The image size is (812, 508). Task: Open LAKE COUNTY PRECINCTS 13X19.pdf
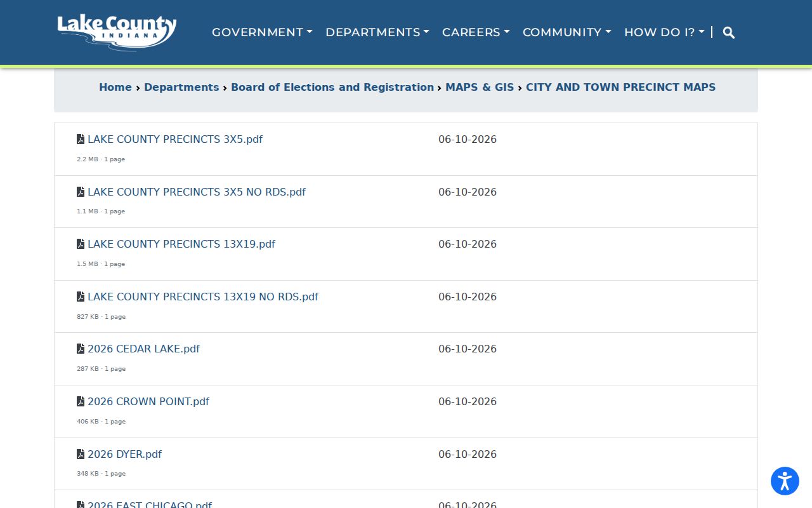click(181, 244)
